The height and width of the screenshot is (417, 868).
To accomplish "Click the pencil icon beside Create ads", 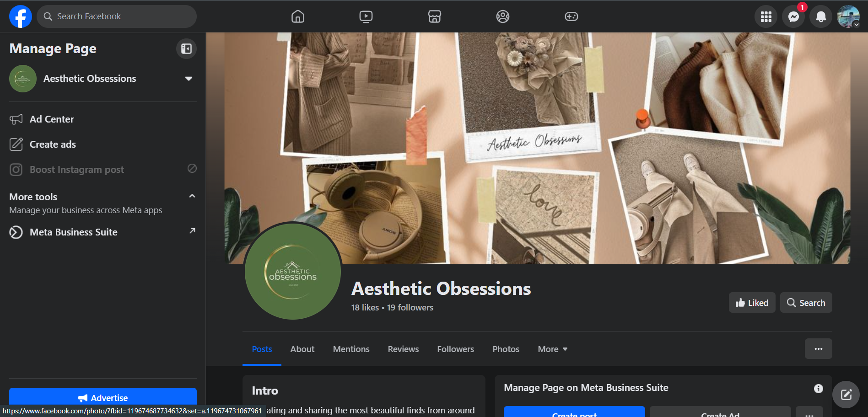I will pyautogui.click(x=16, y=144).
